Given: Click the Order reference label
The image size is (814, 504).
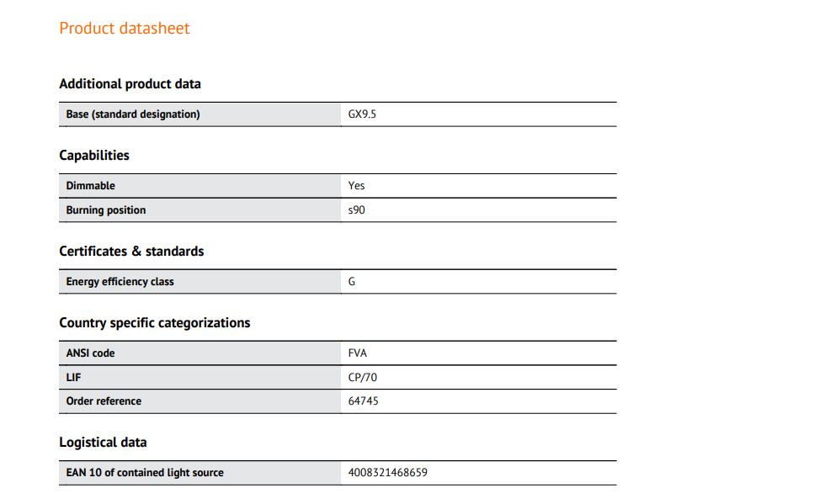Looking at the screenshot, I should (104, 401).
